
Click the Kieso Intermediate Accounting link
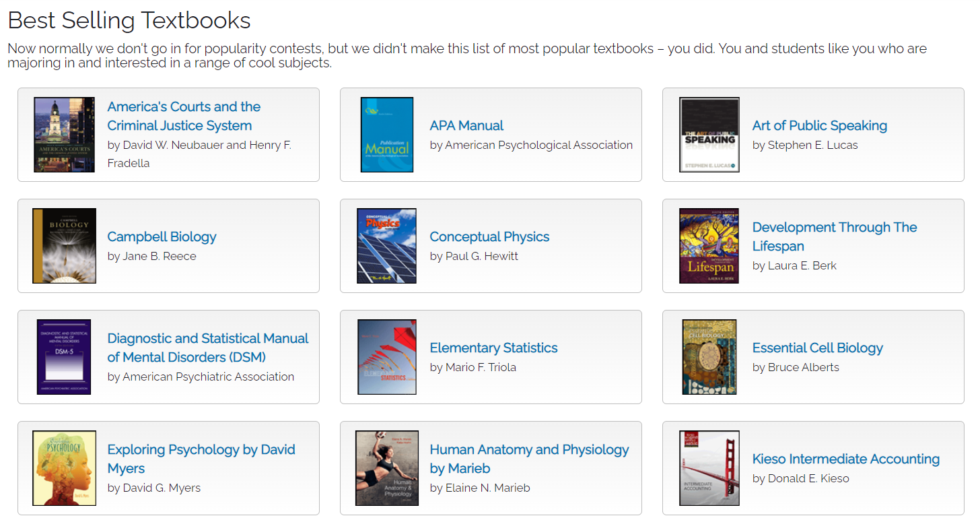[x=845, y=459]
